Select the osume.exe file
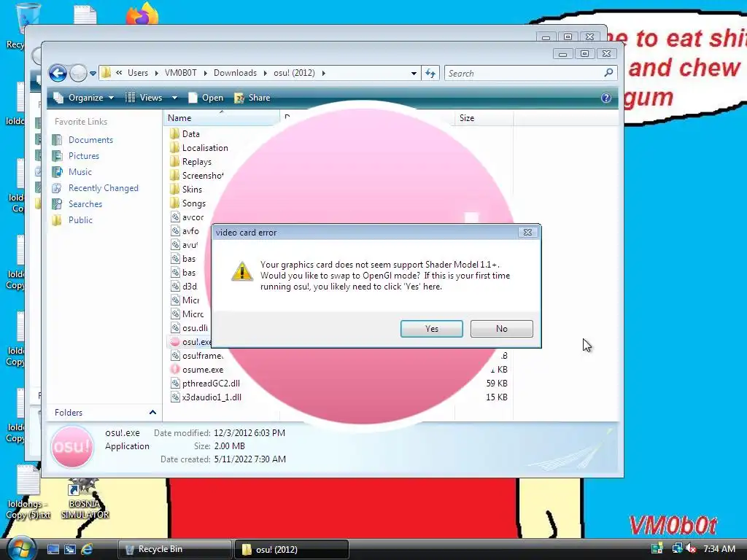 [203, 369]
